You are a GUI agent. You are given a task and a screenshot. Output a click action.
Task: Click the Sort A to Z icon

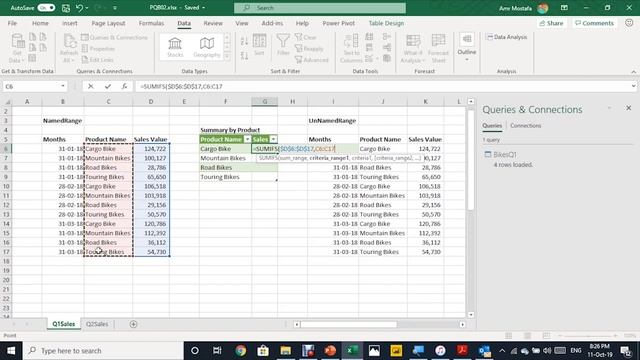(244, 41)
